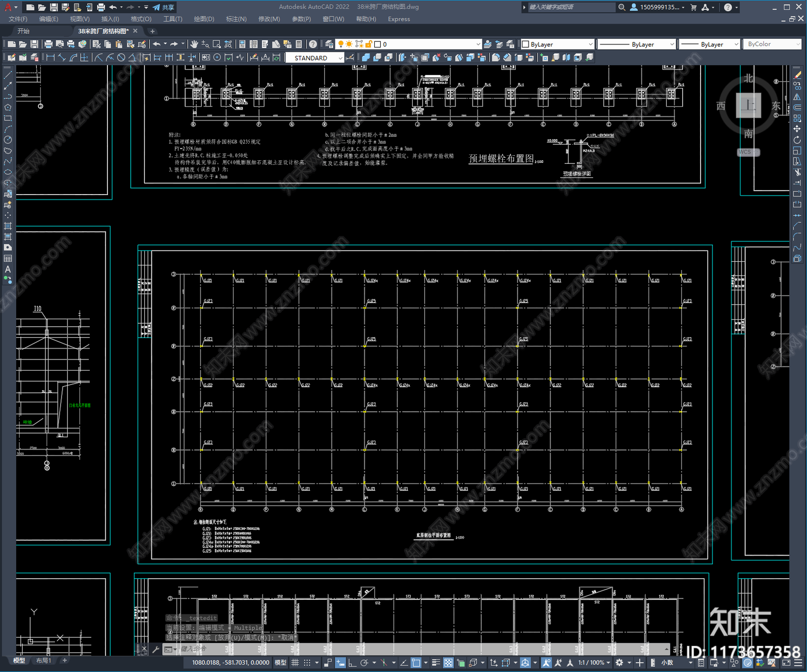Click the search magnifier icon in the title bar
The height and width of the screenshot is (672, 807).
(x=622, y=7)
